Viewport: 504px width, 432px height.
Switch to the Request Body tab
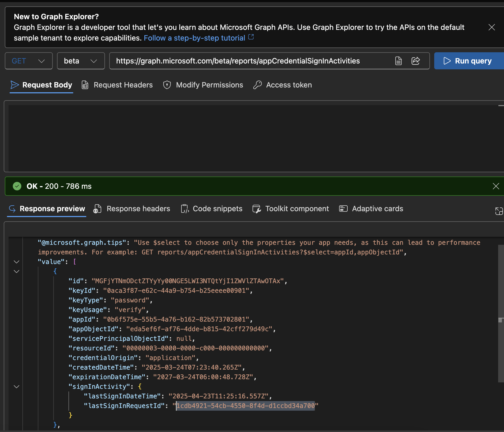coord(47,85)
